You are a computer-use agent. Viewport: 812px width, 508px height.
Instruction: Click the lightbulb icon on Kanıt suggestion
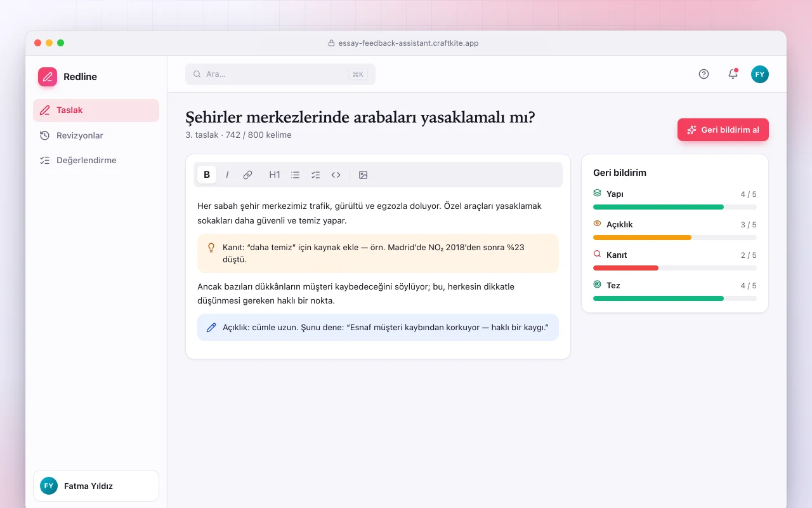(x=211, y=247)
